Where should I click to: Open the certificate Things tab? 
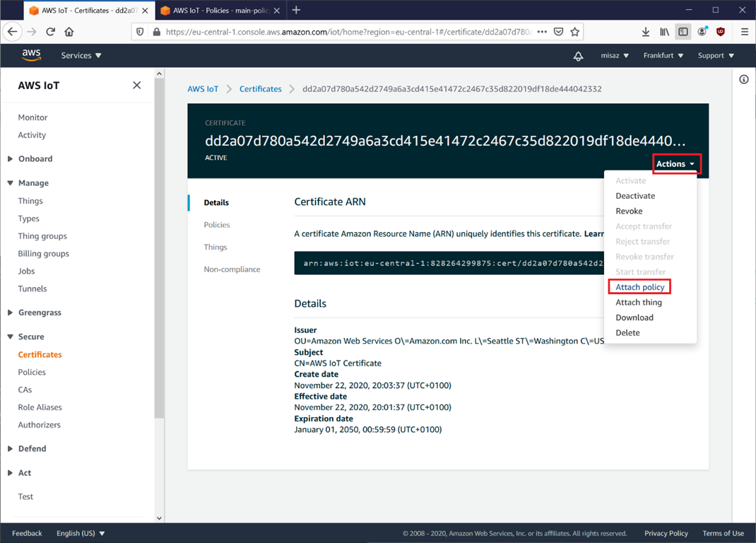215,247
